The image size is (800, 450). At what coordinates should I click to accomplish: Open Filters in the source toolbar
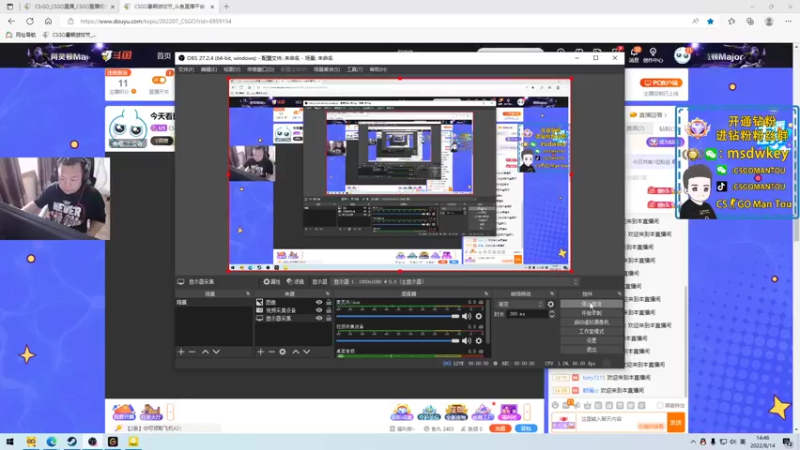point(295,282)
